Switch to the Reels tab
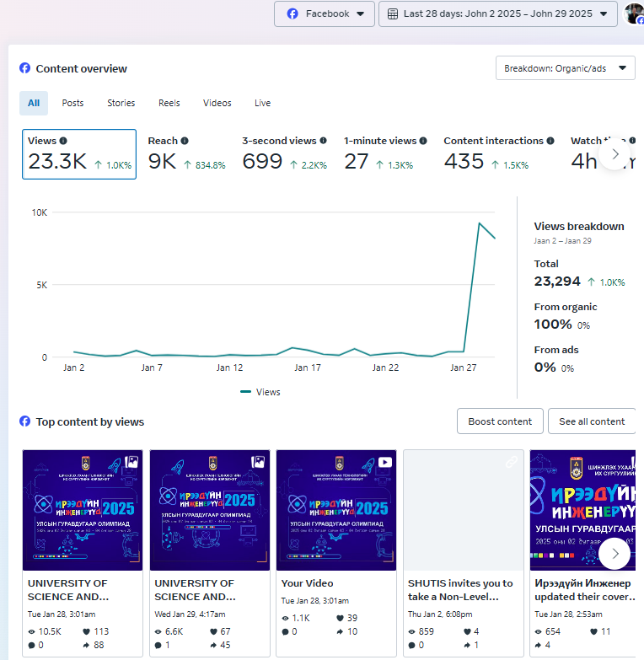The height and width of the screenshot is (660, 644). 169,103
